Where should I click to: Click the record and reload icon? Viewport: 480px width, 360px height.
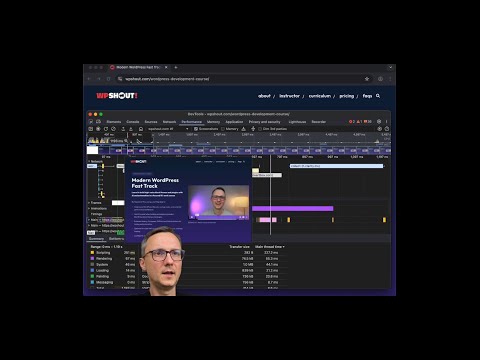(x=106, y=129)
